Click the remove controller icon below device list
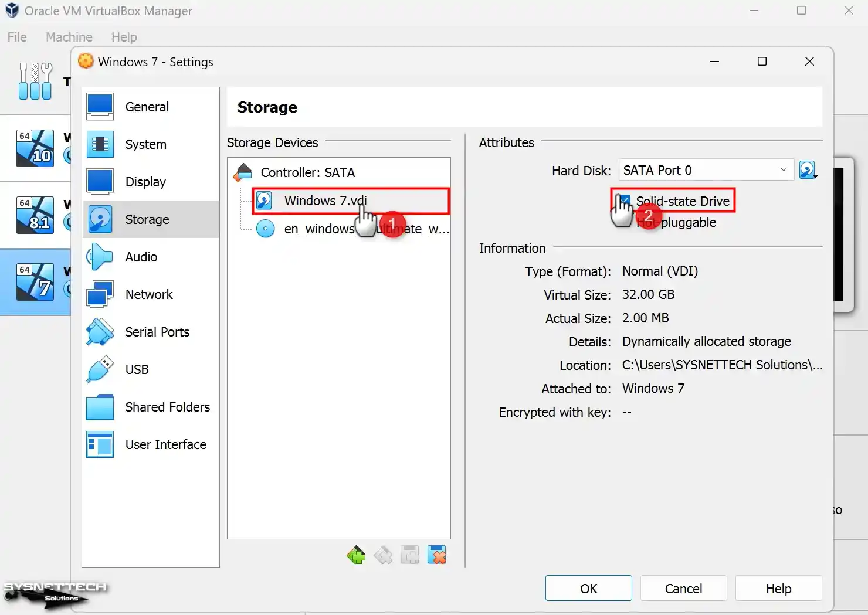The width and height of the screenshot is (868, 615). coord(383,555)
